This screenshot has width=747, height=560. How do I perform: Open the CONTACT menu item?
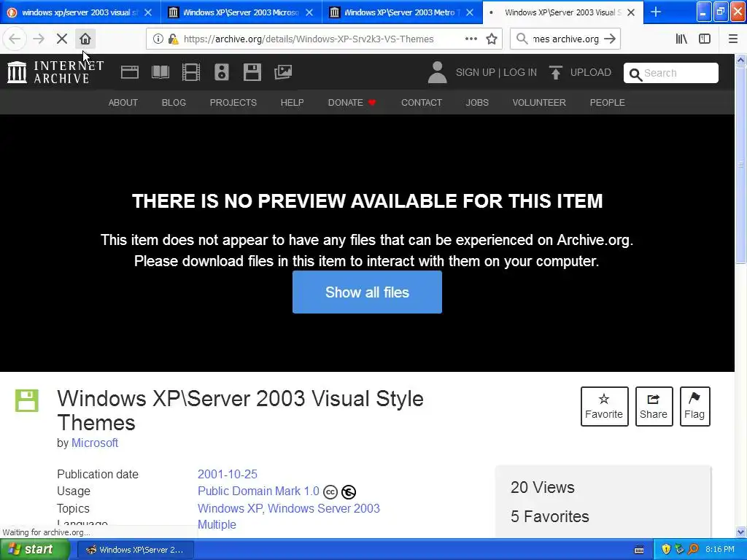(x=421, y=102)
